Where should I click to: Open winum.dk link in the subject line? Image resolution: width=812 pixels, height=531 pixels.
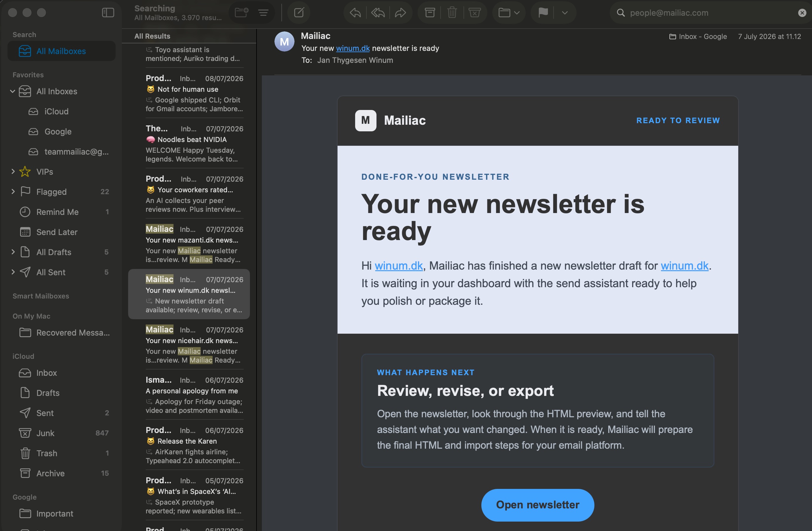tap(353, 48)
